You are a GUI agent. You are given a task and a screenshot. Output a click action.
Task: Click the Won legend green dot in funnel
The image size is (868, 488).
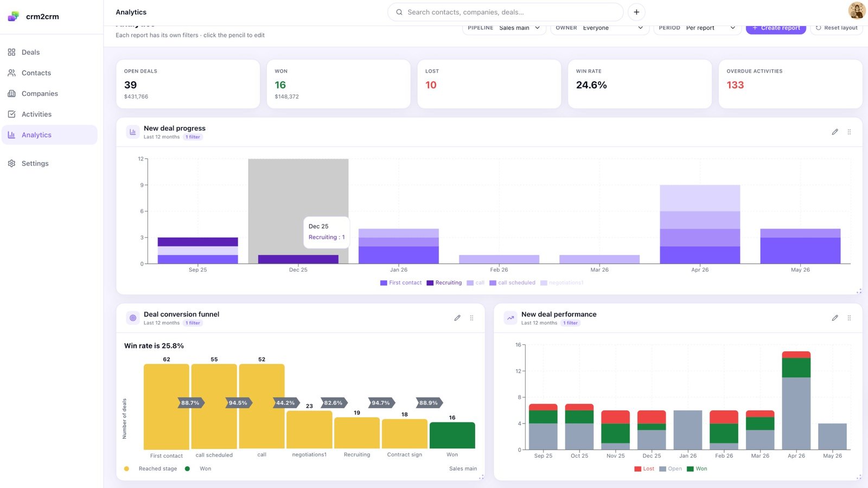[x=187, y=469]
